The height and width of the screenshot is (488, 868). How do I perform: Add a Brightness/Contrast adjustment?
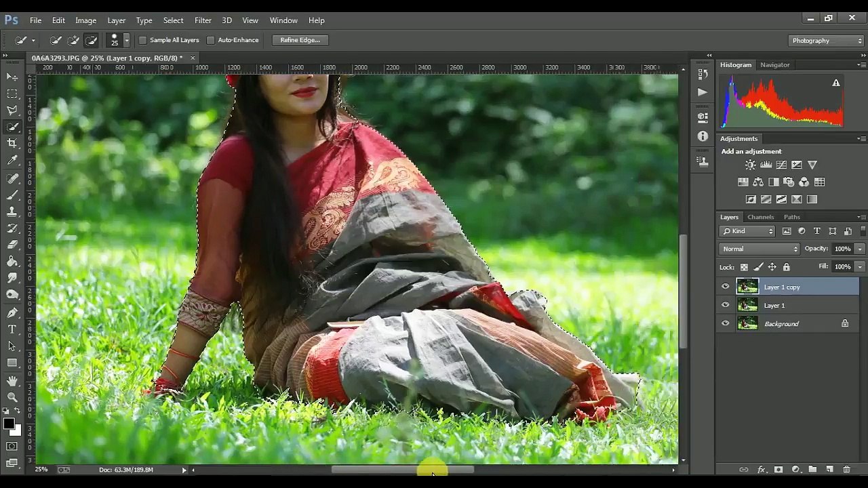750,165
